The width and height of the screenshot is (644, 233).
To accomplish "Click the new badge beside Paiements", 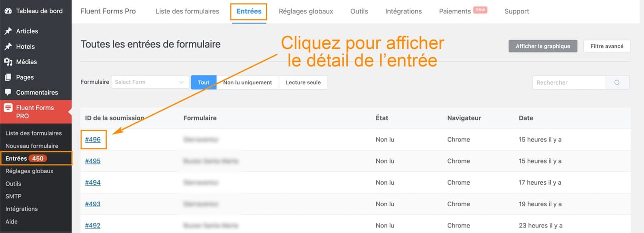I will [480, 10].
